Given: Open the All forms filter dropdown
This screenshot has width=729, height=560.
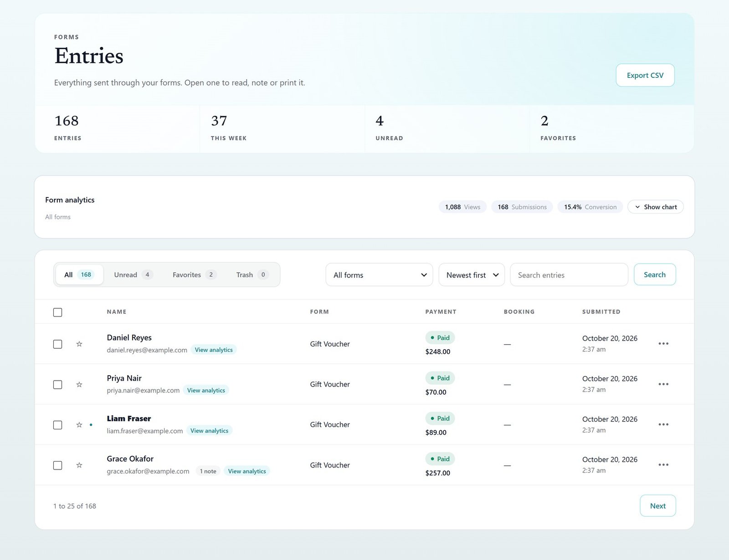Looking at the screenshot, I should [x=379, y=275].
